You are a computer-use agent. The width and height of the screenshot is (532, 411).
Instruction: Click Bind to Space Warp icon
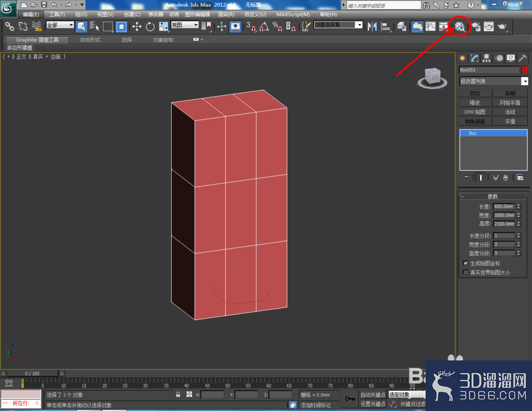[36, 27]
